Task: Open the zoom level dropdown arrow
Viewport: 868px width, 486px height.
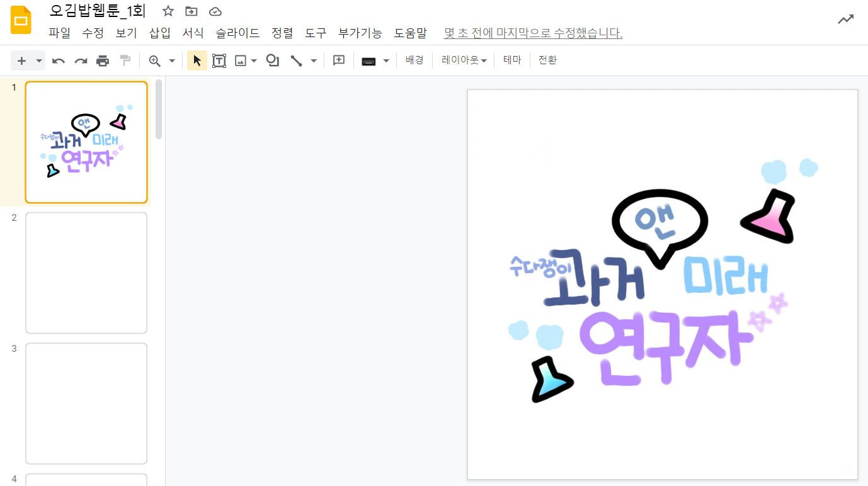Action: click(x=172, y=61)
